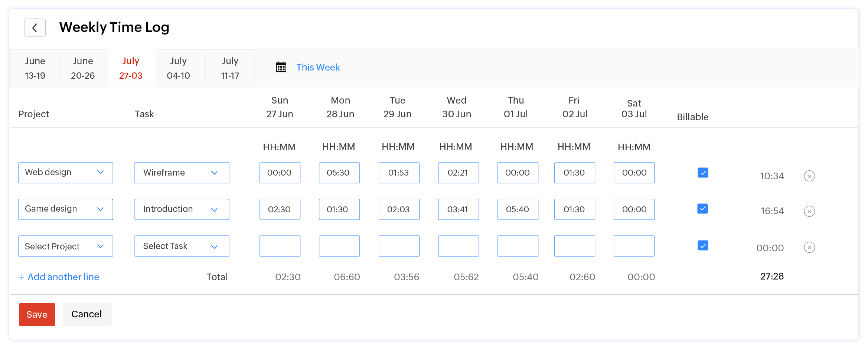The image size is (868, 353).
Task: Open the Introduction task dropdown
Action: pos(182,209)
